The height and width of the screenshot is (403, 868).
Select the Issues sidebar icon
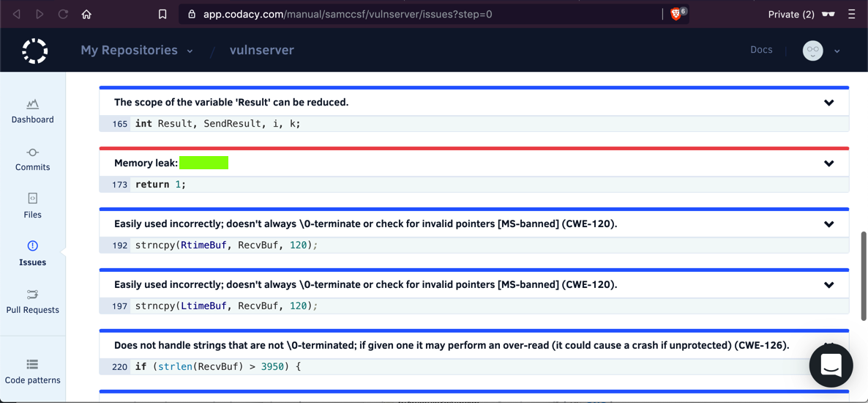pyautogui.click(x=33, y=245)
